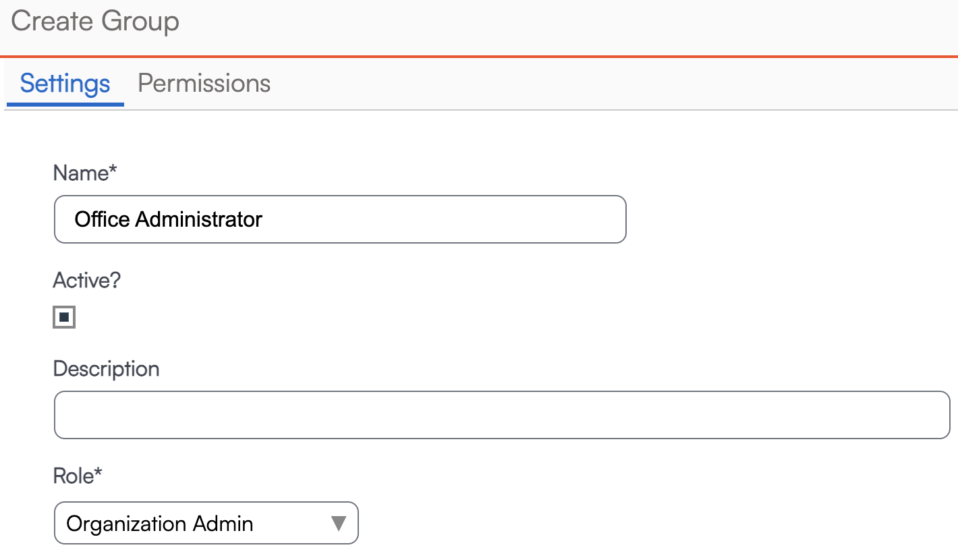Click the blue underline beneath Settings

tap(65, 105)
